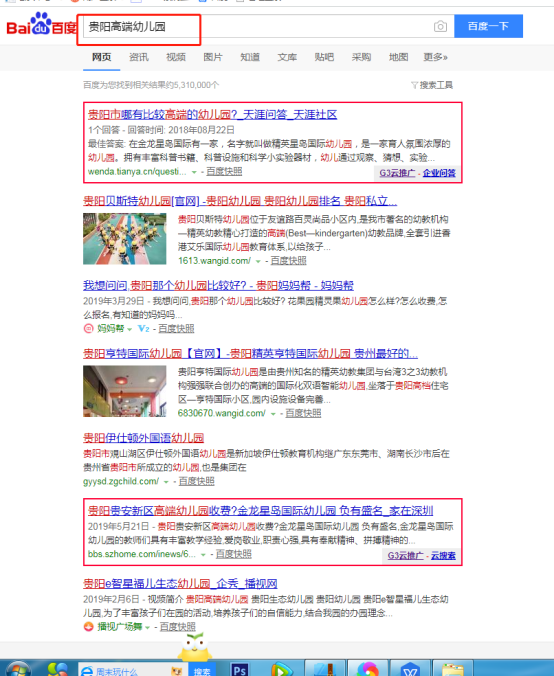This screenshot has width=554, height=676.
Task: Focus the search field containing 贵阳高端幼儿园
Action: pyautogui.click(x=267, y=27)
